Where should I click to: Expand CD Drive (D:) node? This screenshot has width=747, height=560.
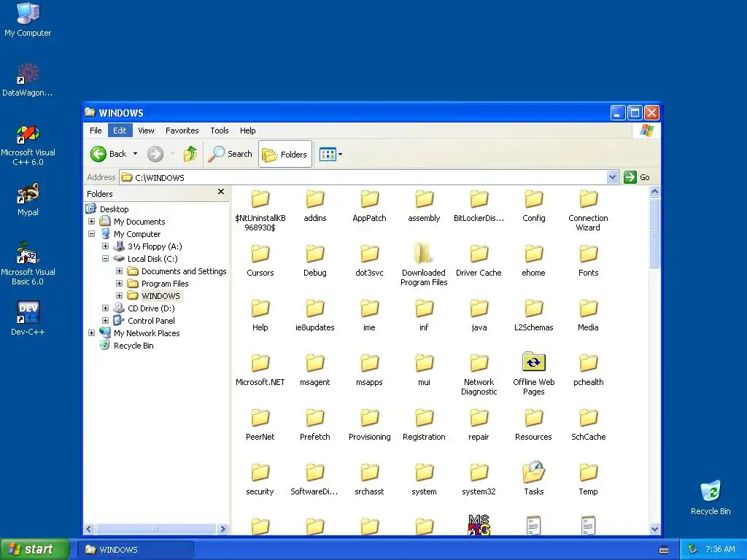105,308
